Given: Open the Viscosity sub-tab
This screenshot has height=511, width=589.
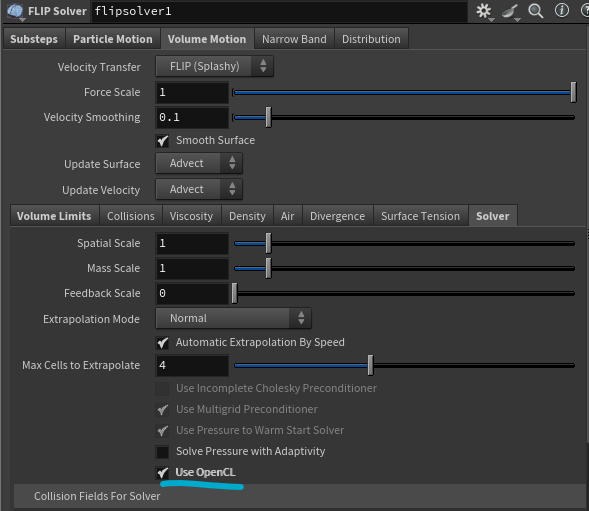Looking at the screenshot, I should coord(191,216).
